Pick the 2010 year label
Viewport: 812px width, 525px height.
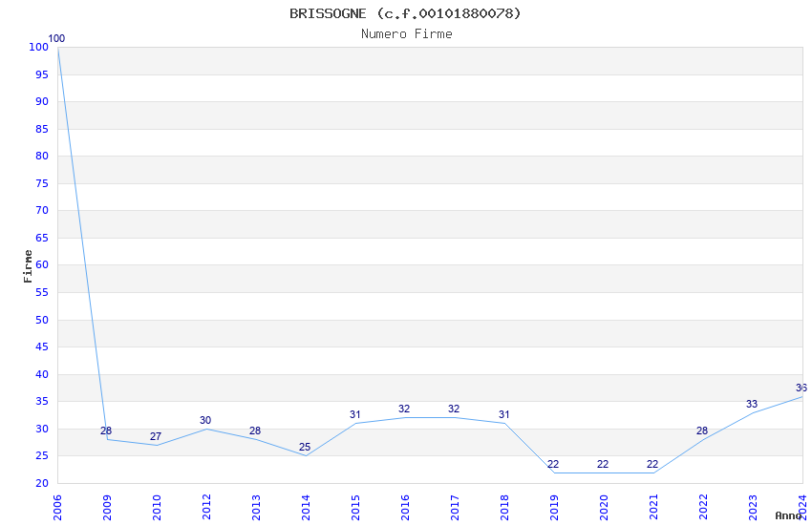[157, 507]
